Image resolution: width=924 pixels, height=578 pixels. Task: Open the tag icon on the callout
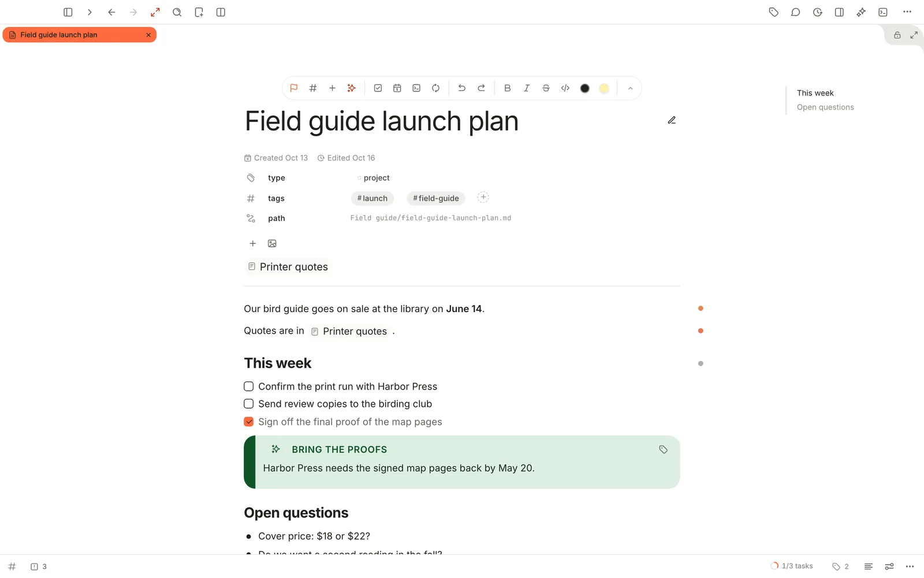click(x=664, y=450)
